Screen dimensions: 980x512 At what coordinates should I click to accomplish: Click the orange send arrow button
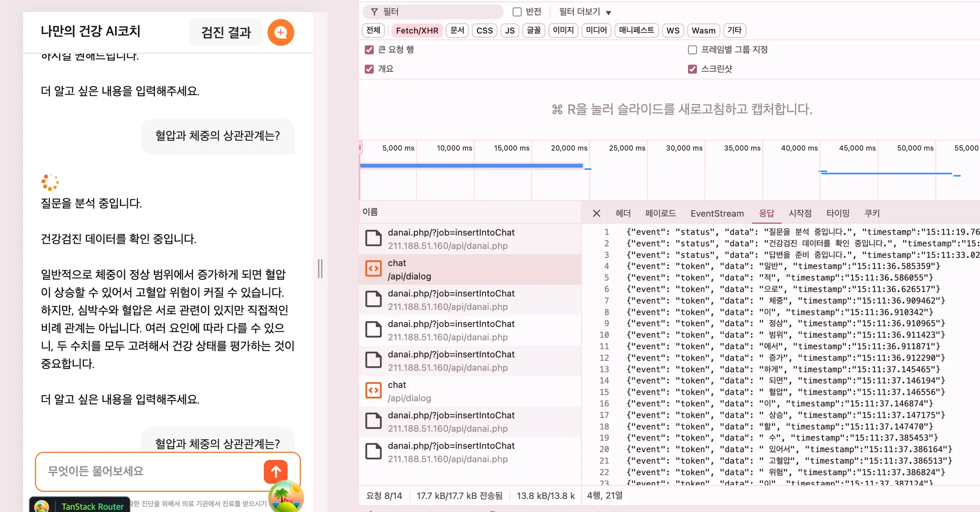pos(276,472)
